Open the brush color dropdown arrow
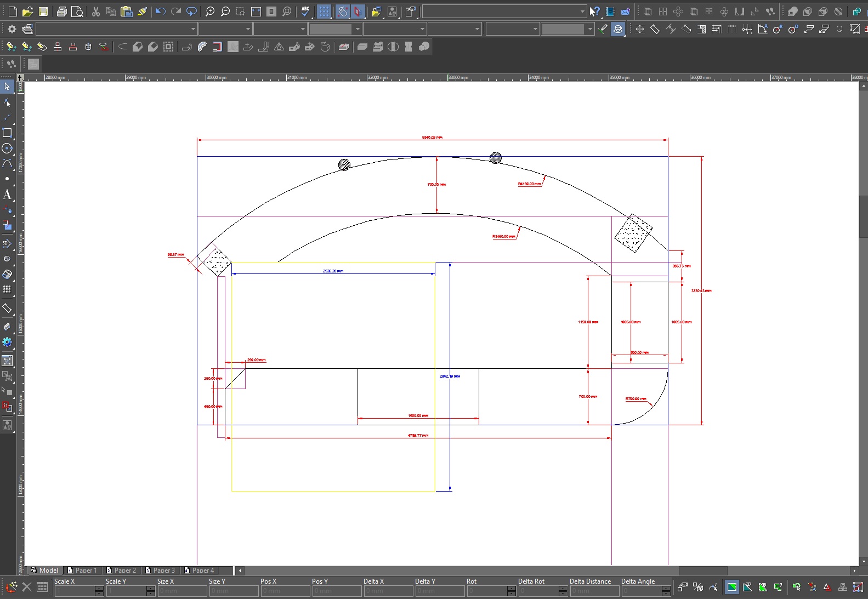Viewport: 868px width, 599px height. pyautogui.click(x=590, y=29)
